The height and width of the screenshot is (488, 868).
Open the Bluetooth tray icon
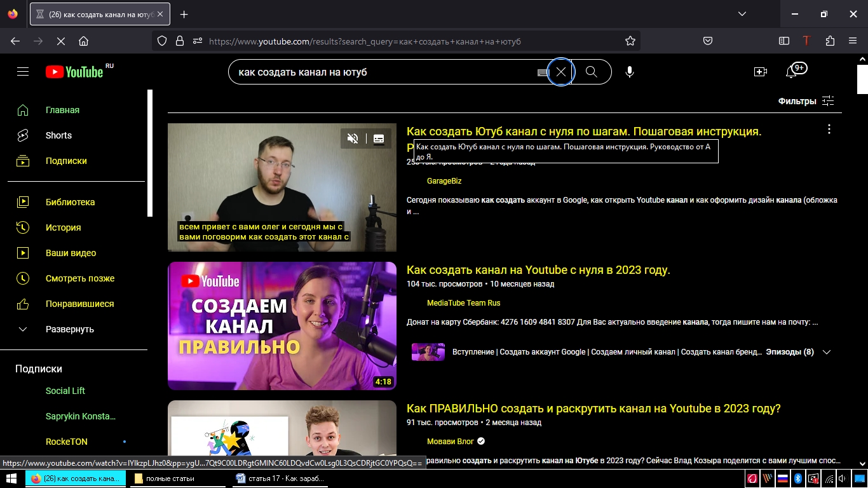tap(798, 478)
